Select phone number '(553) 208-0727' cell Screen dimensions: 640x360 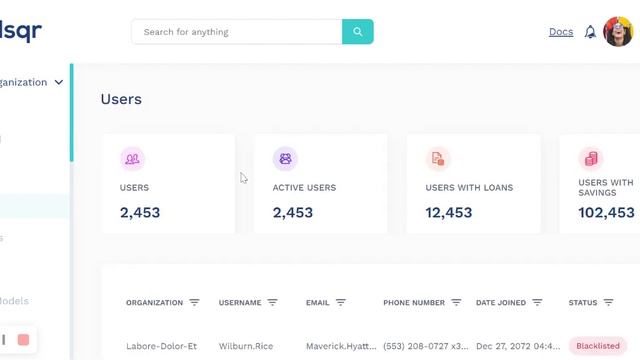[x=426, y=346]
